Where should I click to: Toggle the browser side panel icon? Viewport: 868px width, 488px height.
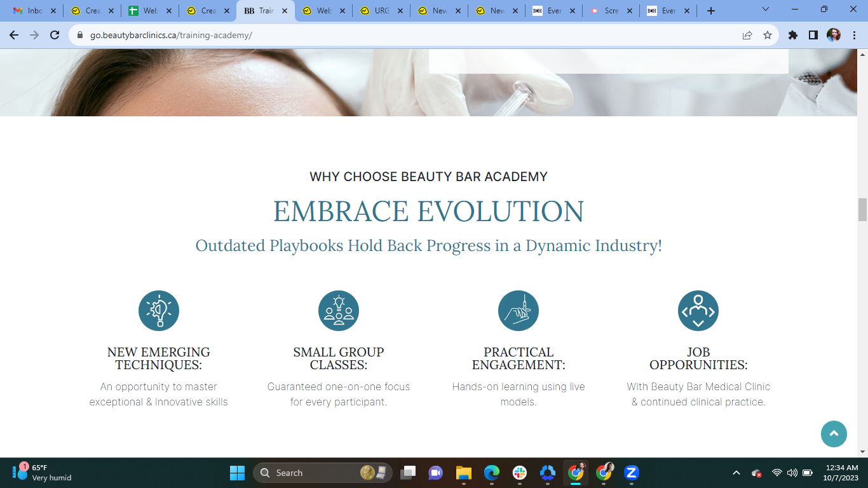(813, 35)
